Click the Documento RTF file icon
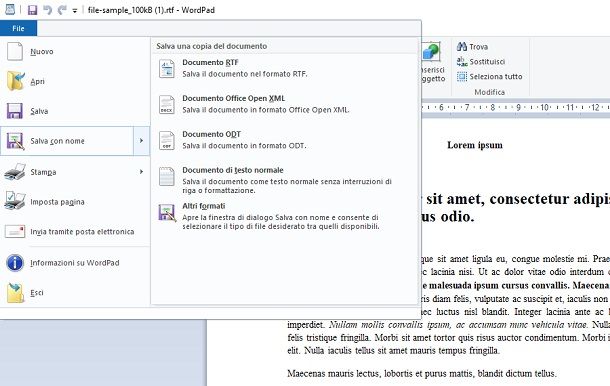Image resolution: width=610 pixels, height=386 pixels. click(167, 68)
